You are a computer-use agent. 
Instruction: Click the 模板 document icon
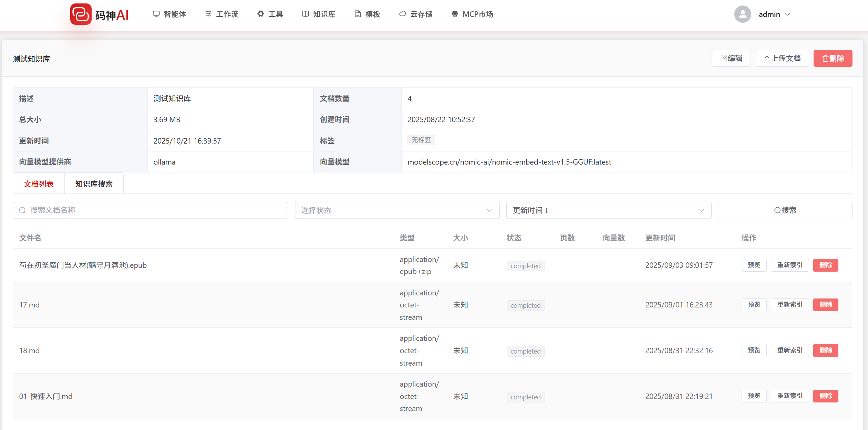tap(358, 14)
